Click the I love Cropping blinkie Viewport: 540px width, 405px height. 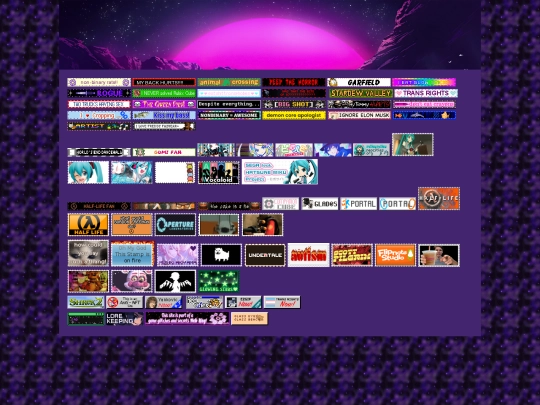(x=99, y=115)
